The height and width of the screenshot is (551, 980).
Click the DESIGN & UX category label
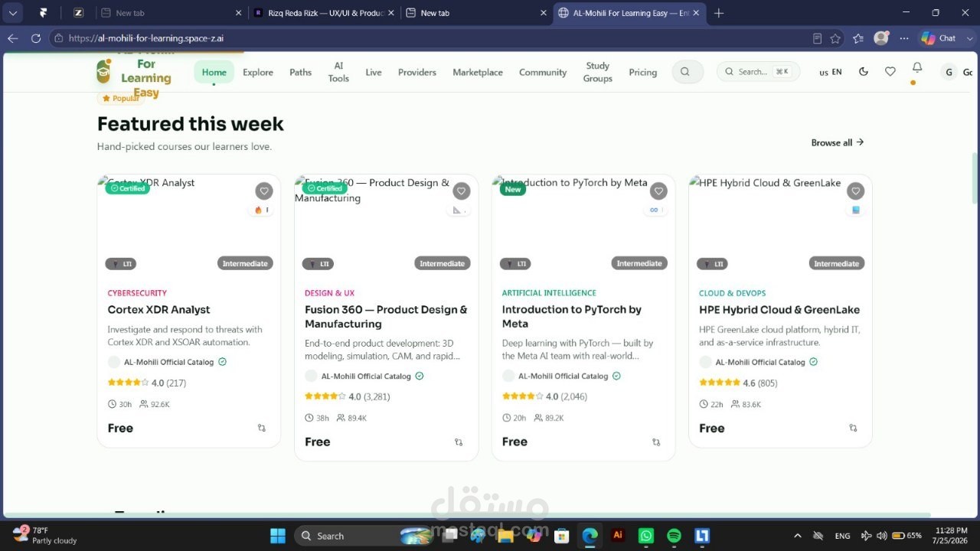coord(330,293)
